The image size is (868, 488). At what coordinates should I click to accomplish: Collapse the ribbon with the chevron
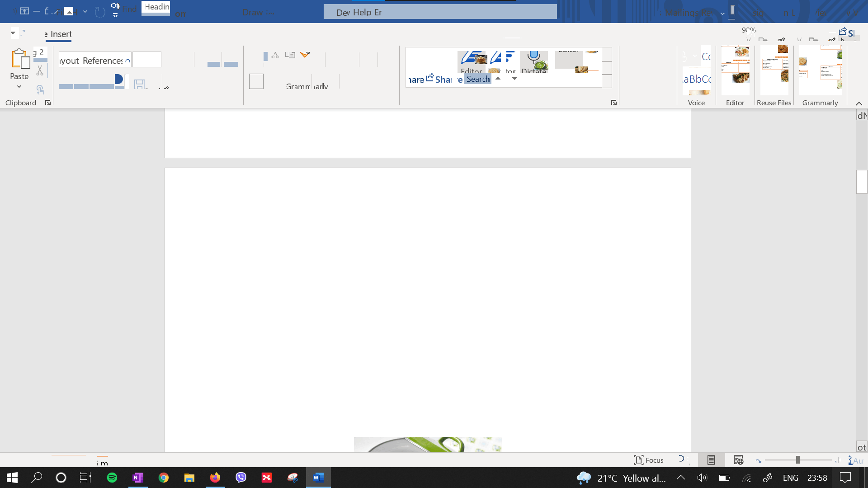point(859,103)
